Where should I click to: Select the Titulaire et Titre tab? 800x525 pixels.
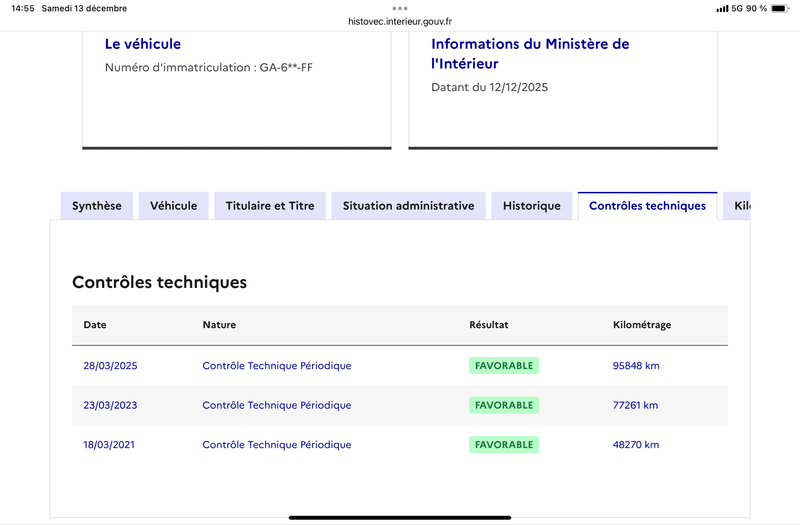[270, 206]
